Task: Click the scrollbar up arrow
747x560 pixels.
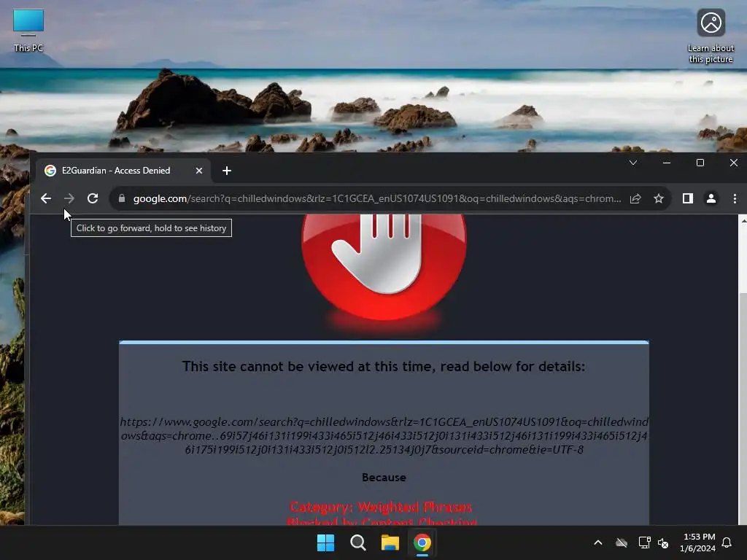Action: [743, 220]
